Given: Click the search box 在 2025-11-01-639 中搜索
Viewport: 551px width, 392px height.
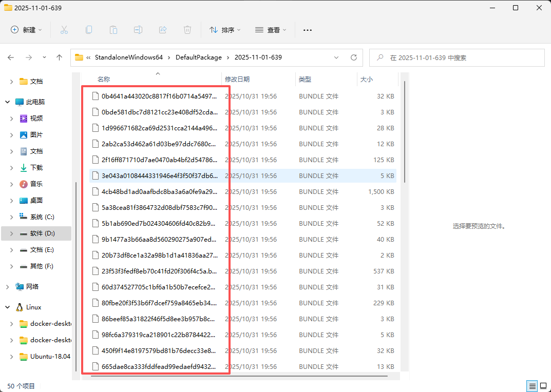Looking at the screenshot, I should (457, 57).
